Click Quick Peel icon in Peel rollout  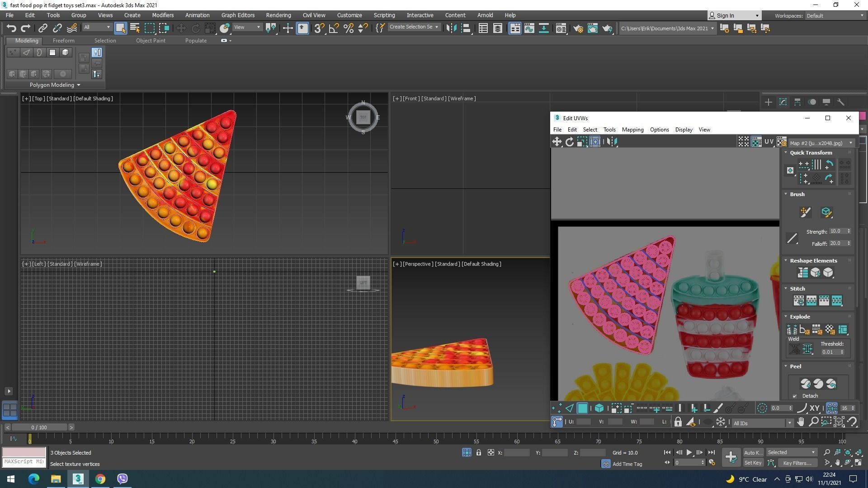tap(805, 384)
